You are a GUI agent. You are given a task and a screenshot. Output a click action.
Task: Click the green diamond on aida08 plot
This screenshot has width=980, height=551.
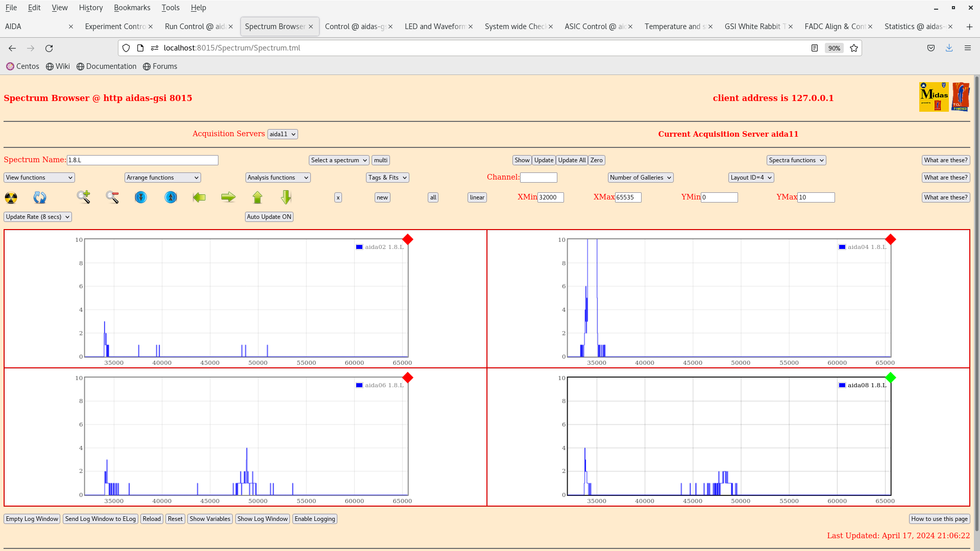click(891, 378)
